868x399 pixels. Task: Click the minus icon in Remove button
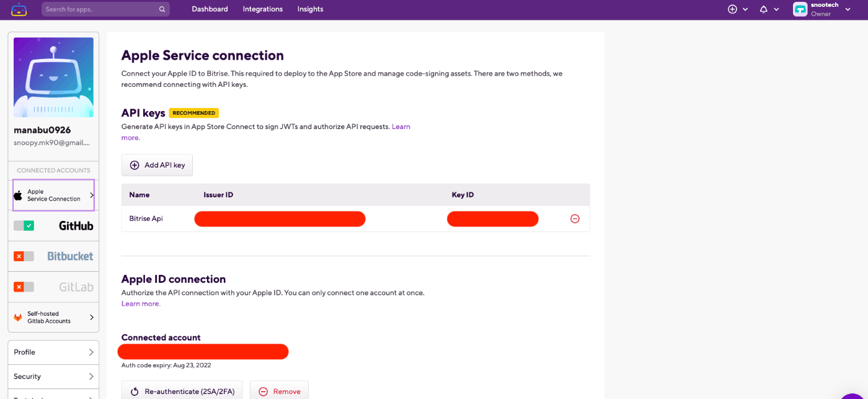click(x=263, y=392)
